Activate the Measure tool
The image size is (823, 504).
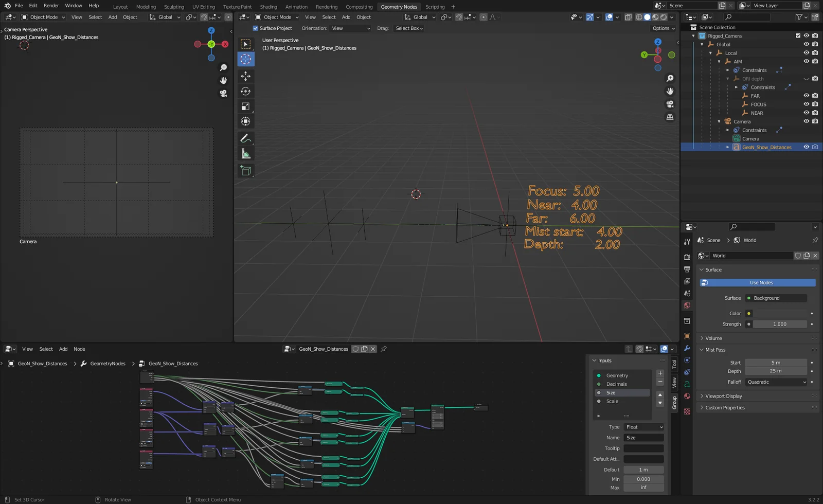[x=245, y=153]
